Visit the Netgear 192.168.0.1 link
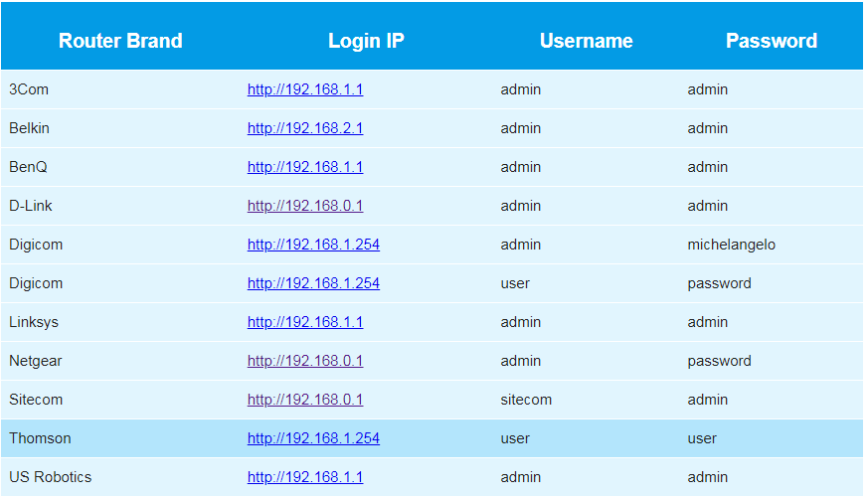868x499 pixels. pyautogui.click(x=305, y=361)
